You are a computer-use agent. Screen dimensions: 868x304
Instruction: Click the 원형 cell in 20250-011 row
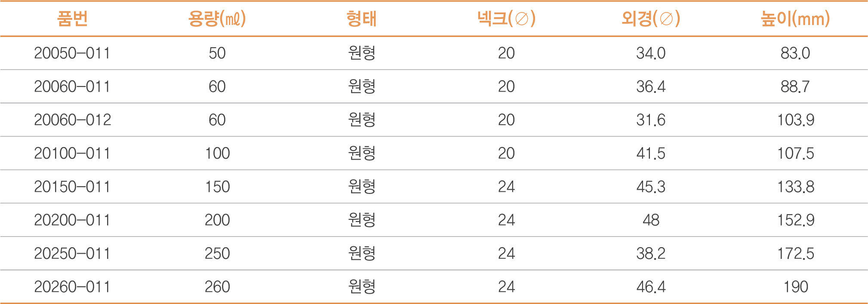click(361, 254)
